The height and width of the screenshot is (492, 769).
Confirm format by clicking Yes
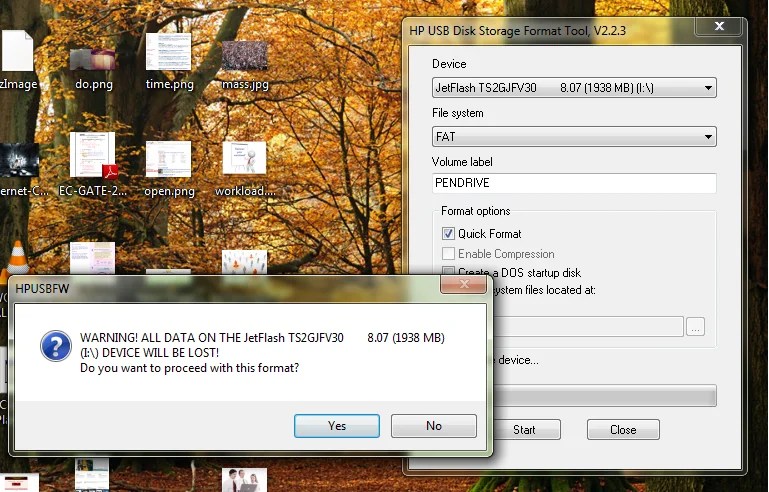(336, 426)
